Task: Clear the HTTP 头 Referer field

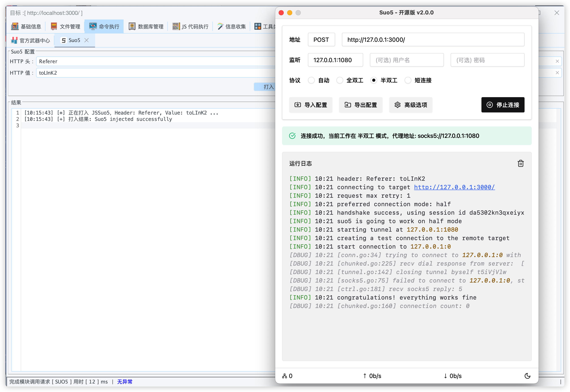Action: [557, 61]
